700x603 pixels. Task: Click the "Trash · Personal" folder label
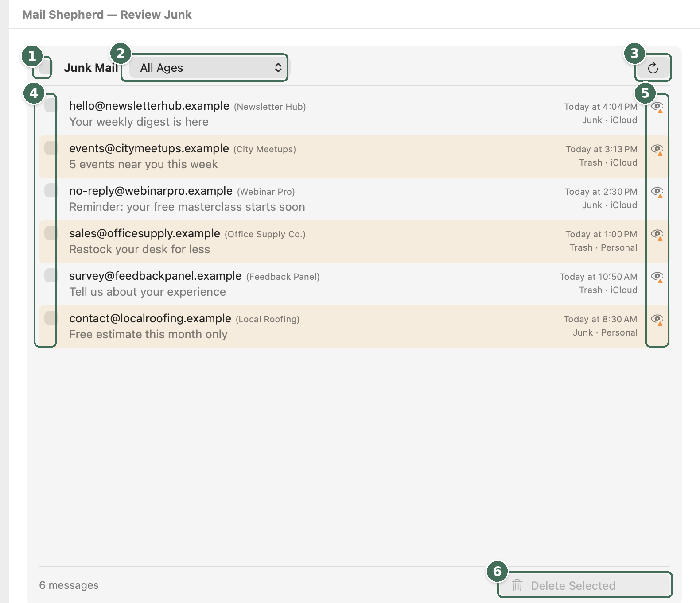tap(603, 247)
